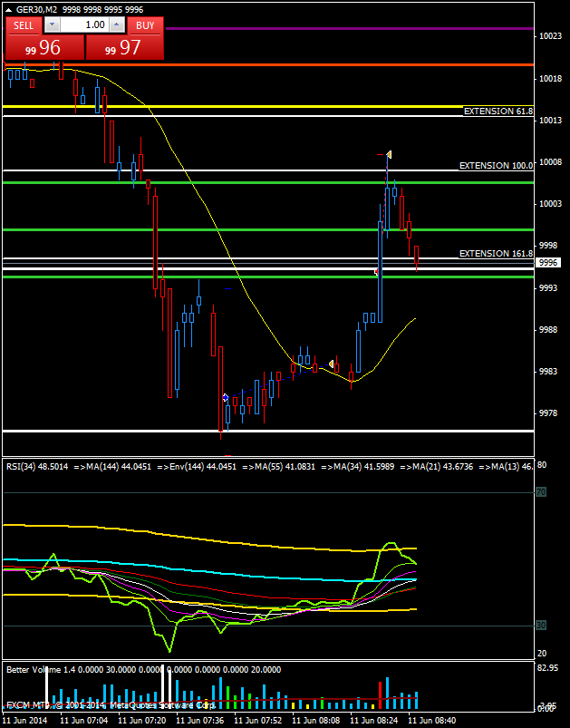This screenshot has height=728, width=570.
Task: Click the SELL button in trading panel
Action: coord(24,25)
